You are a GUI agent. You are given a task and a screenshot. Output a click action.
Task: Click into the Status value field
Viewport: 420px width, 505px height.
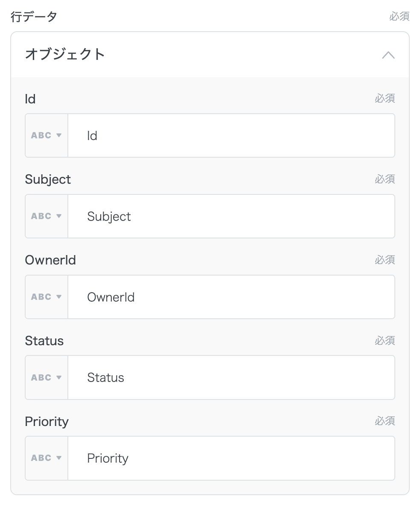[231, 378]
